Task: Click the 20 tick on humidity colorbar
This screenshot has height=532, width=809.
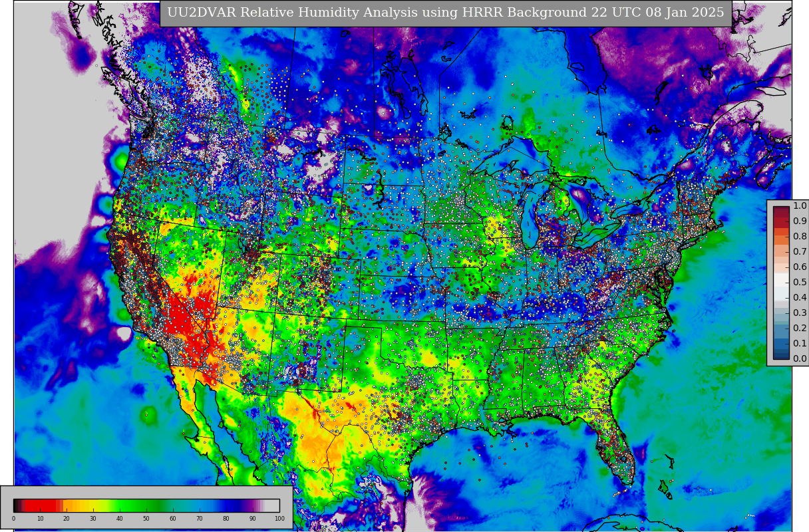Action: pyautogui.click(x=67, y=519)
